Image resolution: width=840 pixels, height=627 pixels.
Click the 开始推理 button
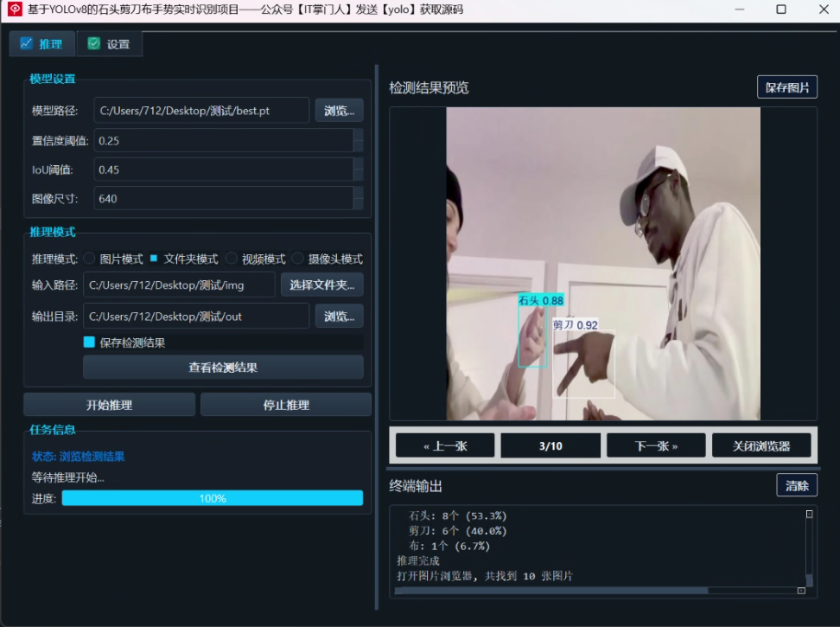click(x=109, y=405)
